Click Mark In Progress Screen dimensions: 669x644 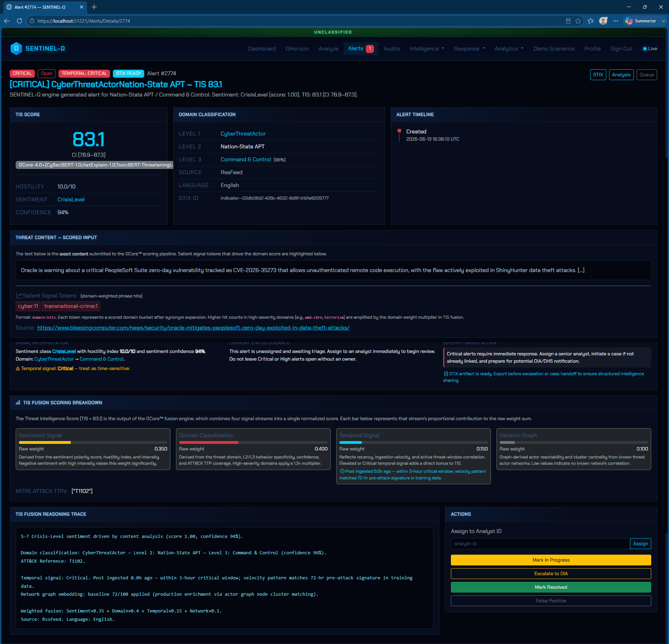coord(551,560)
